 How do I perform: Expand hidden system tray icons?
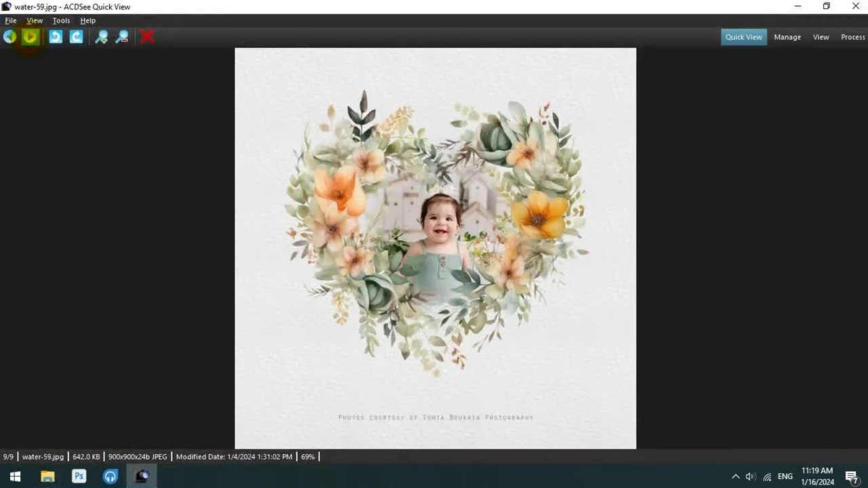click(735, 476)
